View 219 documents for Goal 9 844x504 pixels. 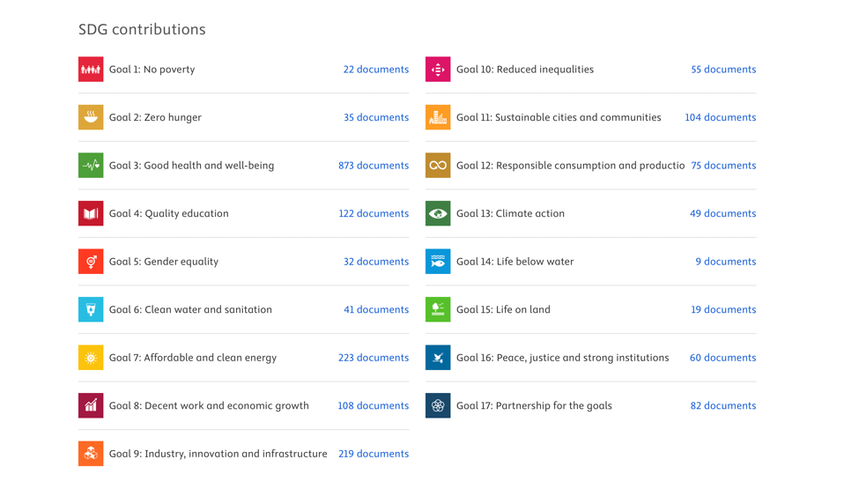click(x=374, y=454)
